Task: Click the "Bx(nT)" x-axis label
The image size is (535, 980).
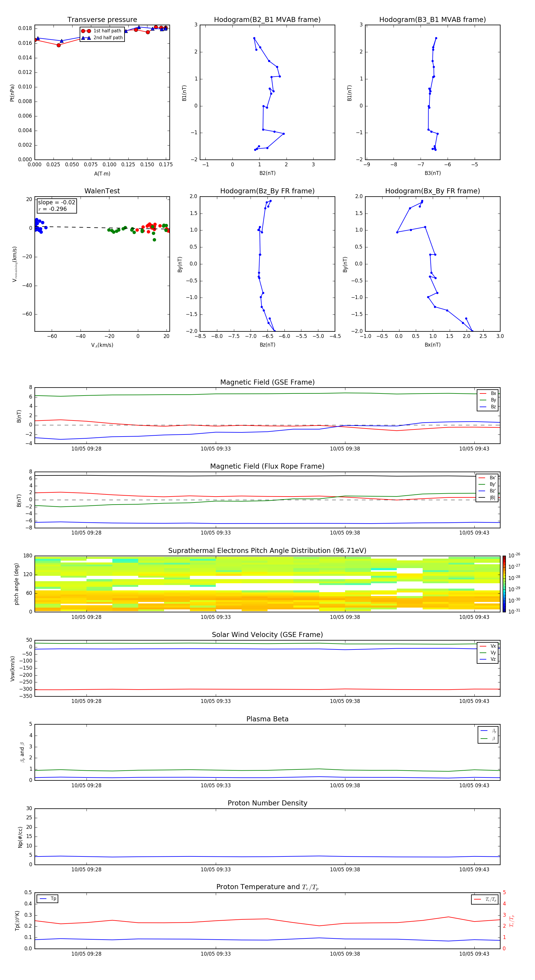Action: [432, 345]
